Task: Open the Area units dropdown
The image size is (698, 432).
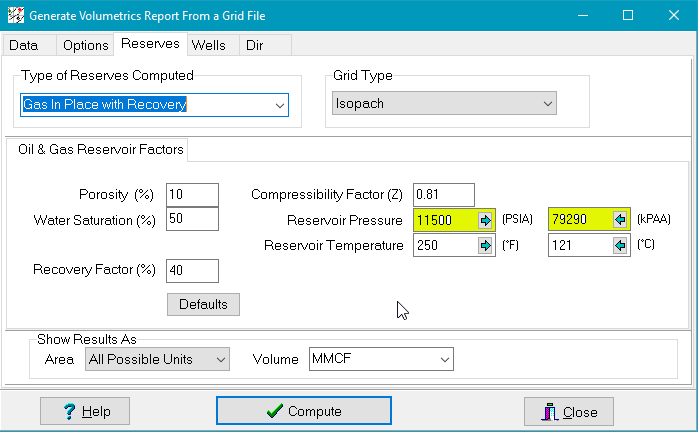Action: [x=220, y=359]
